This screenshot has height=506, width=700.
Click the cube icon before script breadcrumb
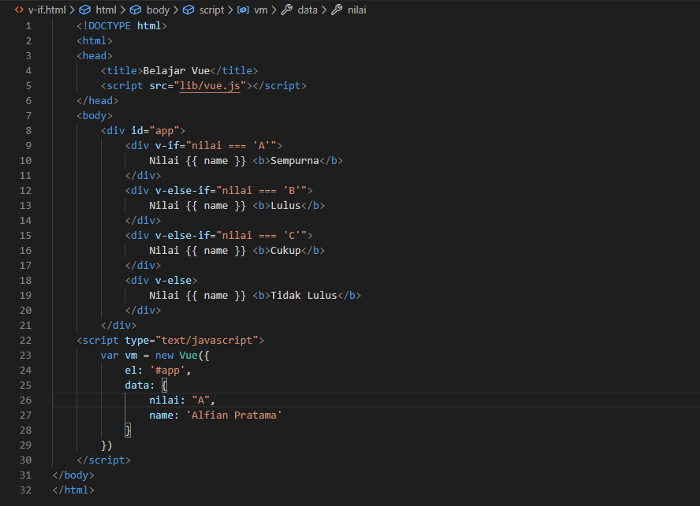point(189,10)
